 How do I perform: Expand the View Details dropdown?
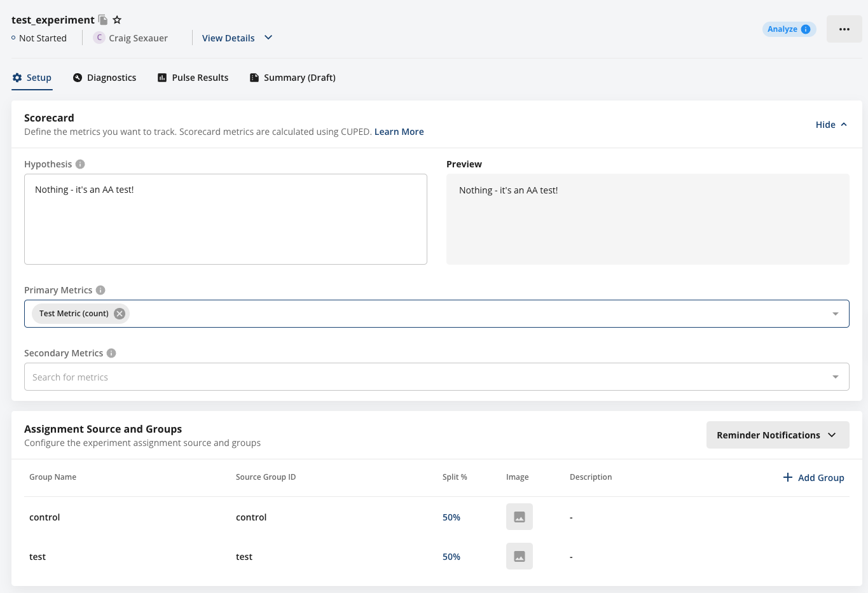tap(237, 38)
